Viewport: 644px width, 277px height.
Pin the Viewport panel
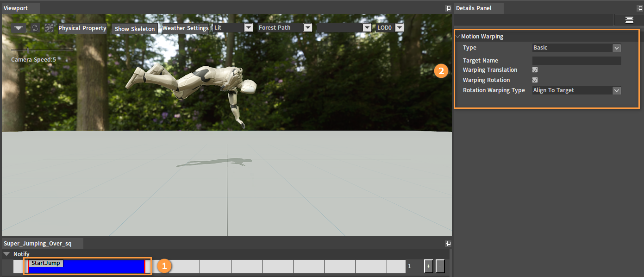tap(448, 8)
